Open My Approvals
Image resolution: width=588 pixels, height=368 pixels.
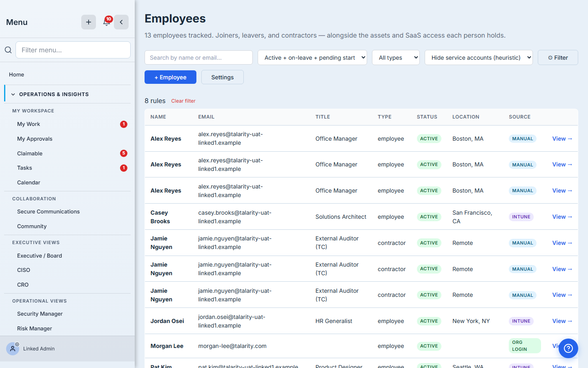coord(35,139)
